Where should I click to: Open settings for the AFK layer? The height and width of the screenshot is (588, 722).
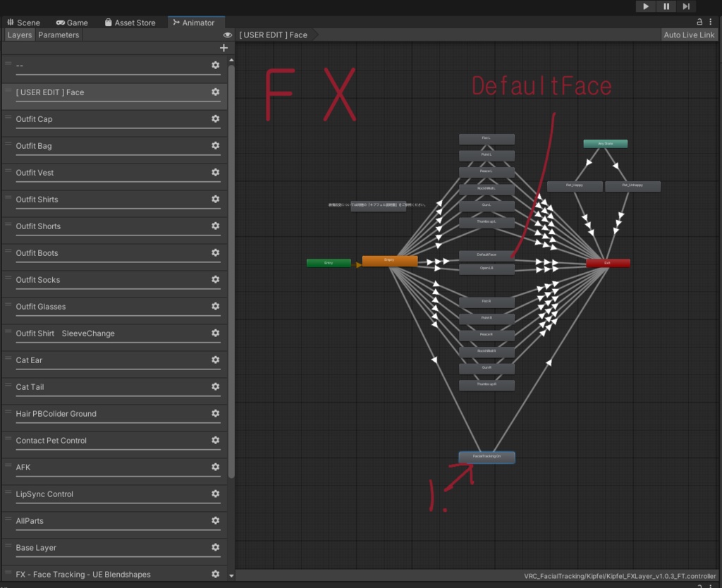click(216, 467)
